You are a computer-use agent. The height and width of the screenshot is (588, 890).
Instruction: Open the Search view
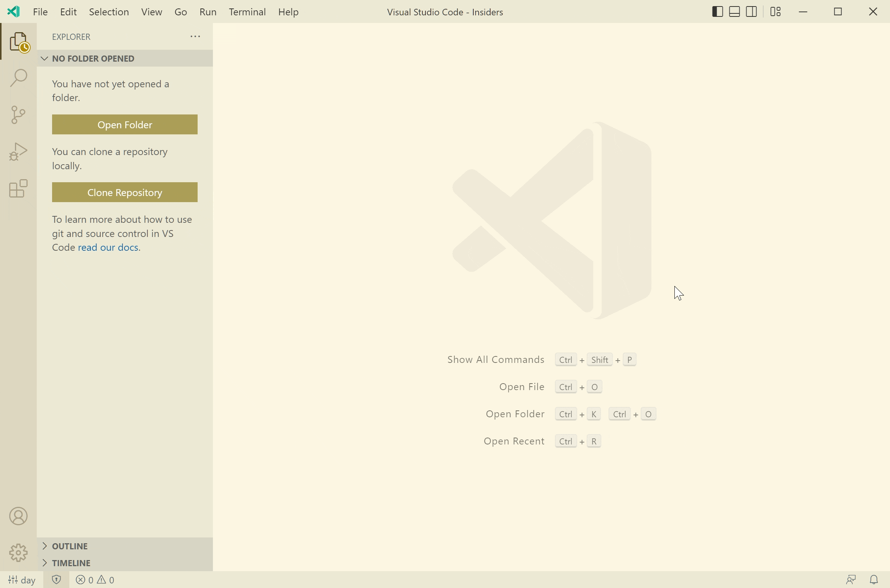coord(18,78)
